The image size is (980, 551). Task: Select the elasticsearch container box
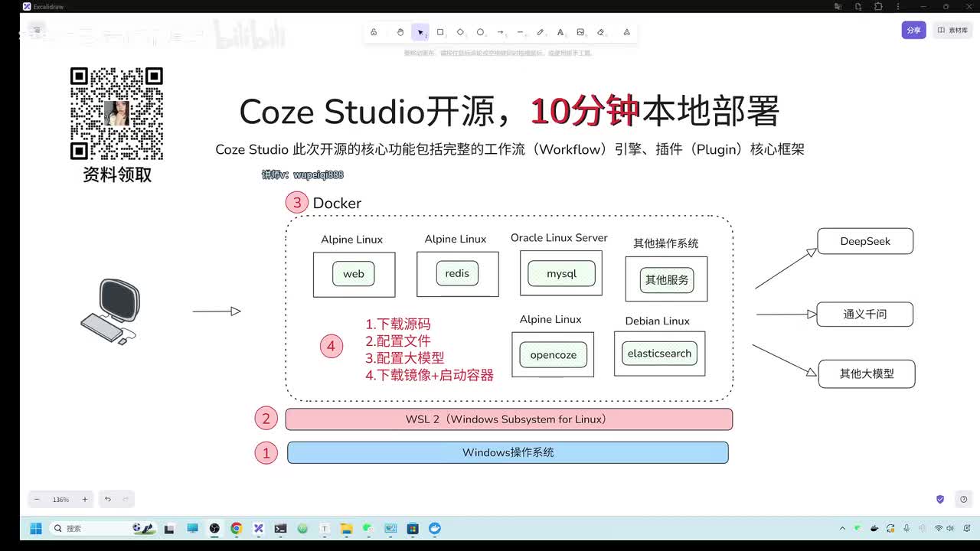pyautogui.click(x=659, y=354)
